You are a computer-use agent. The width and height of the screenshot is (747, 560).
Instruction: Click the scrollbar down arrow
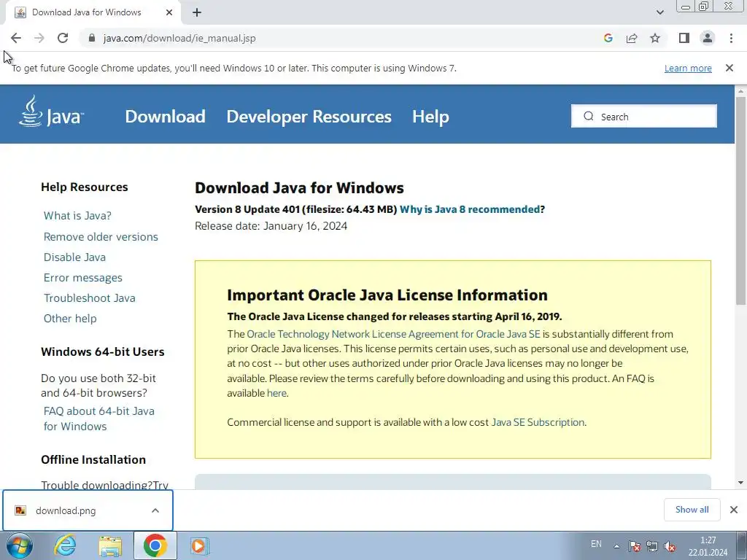click(740, 483)
